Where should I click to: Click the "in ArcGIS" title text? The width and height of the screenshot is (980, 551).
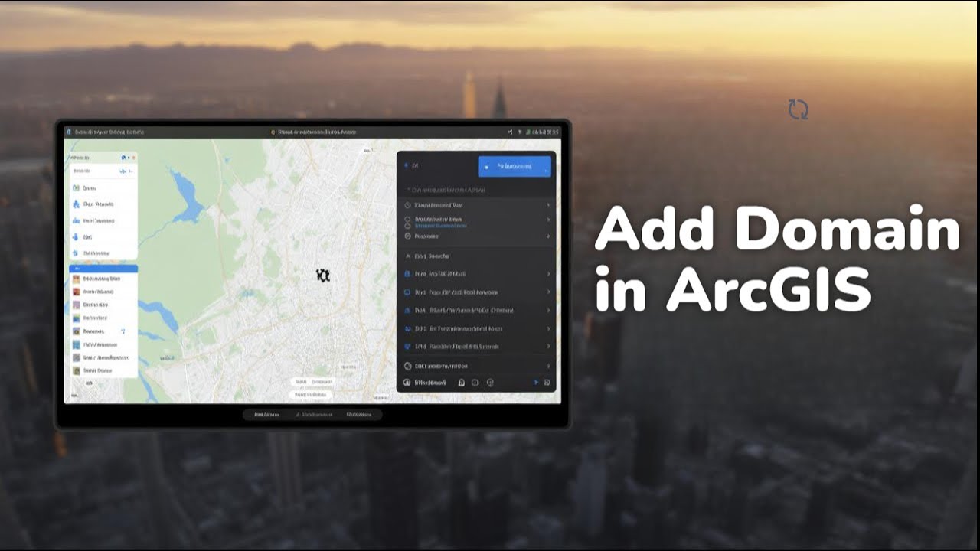point(733,289)
